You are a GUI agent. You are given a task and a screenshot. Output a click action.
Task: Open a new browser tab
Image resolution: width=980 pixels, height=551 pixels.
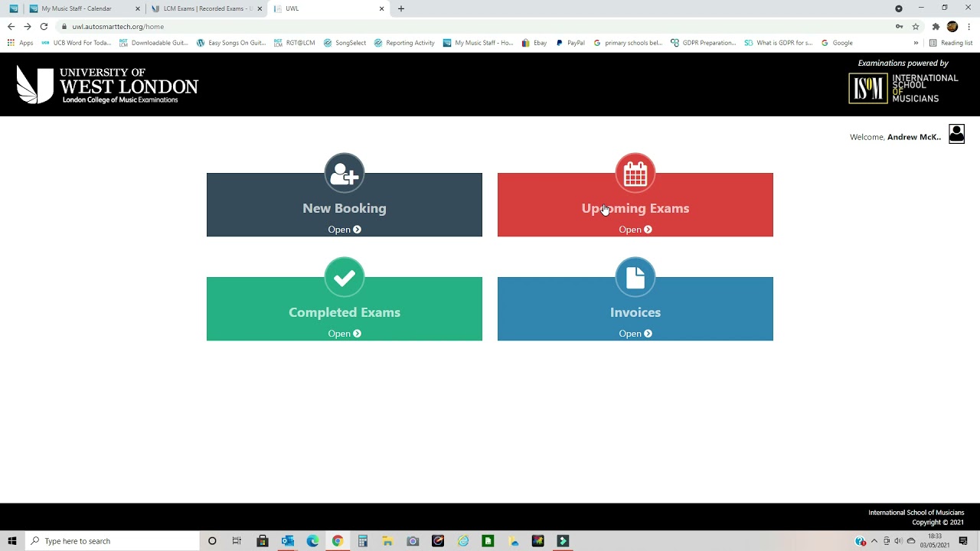(401, 8)
